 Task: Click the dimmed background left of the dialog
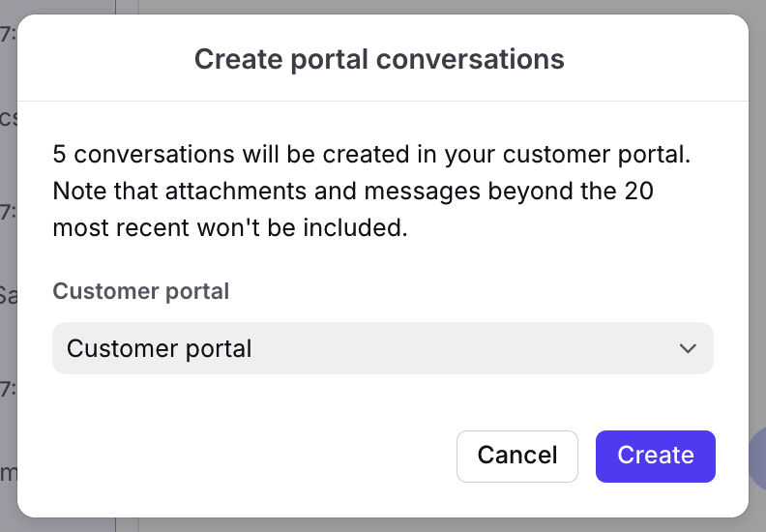[x=8, y=290]
